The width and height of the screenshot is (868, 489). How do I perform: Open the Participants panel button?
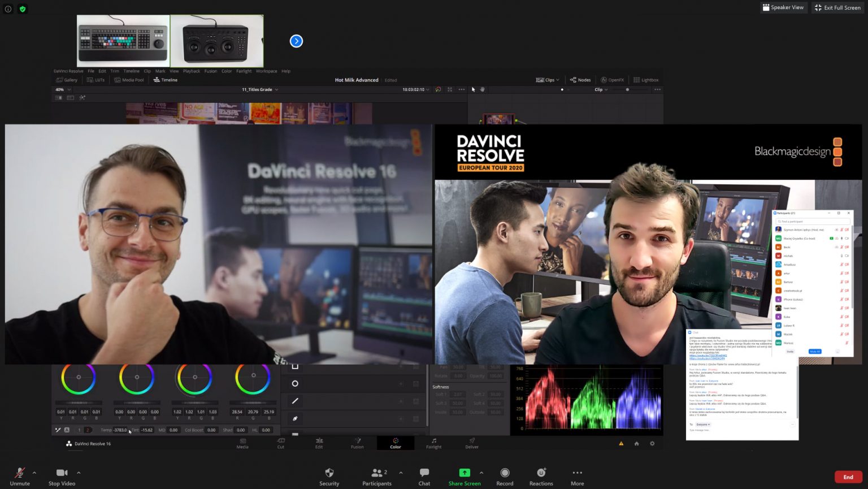click(x=377, y=477)
